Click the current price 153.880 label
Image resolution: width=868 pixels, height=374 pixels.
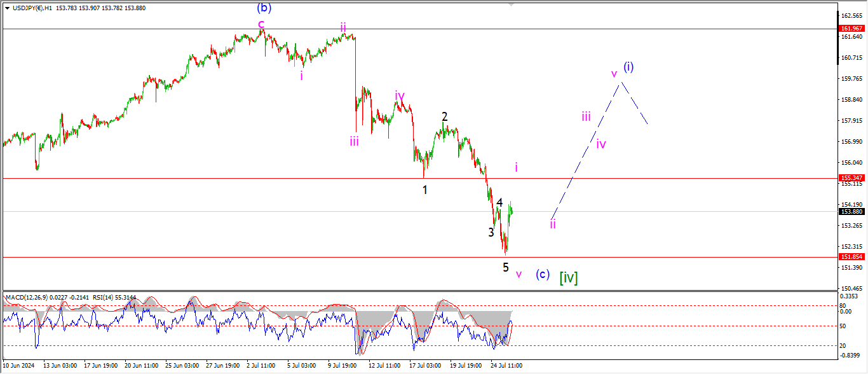tap(851, 212)
